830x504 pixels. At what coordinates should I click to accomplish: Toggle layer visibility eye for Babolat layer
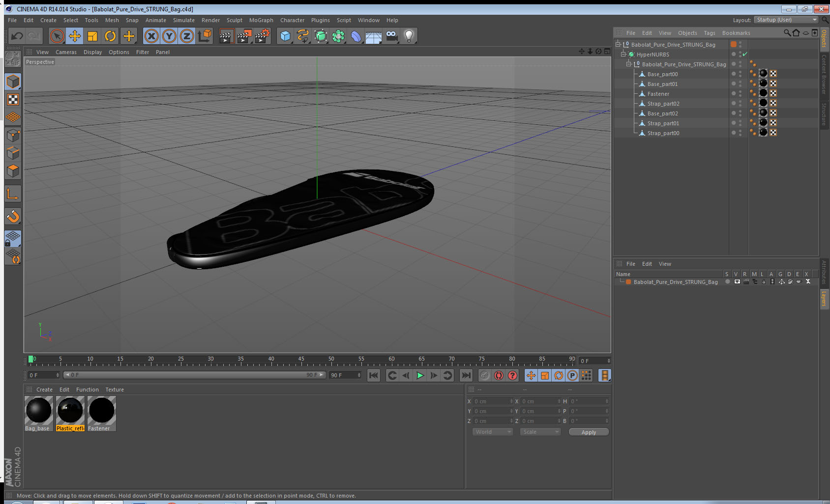pyautogui.click(x=737, y=281)
